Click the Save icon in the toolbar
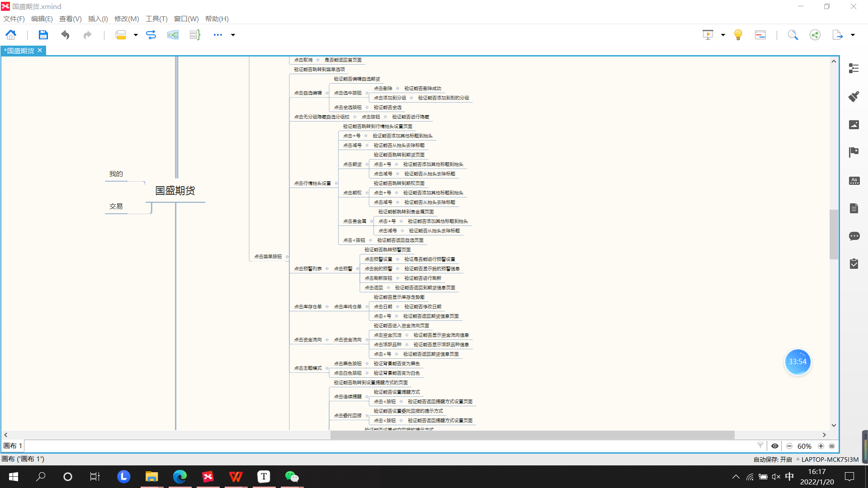 tap(43, 35)
